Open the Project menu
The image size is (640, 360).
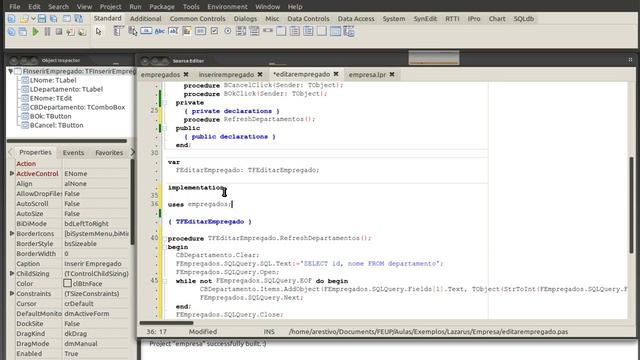point(111,7)
